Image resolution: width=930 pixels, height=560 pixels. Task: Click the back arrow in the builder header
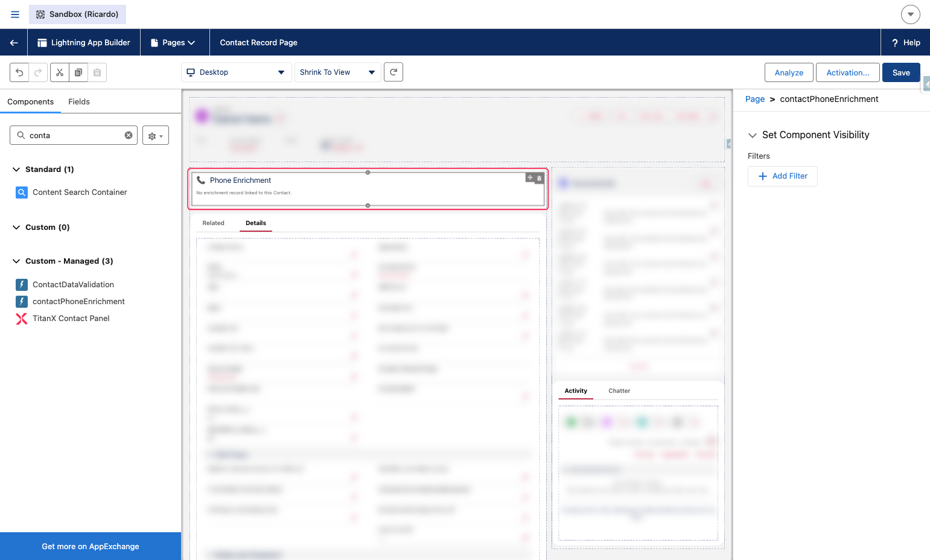(14, 43)
